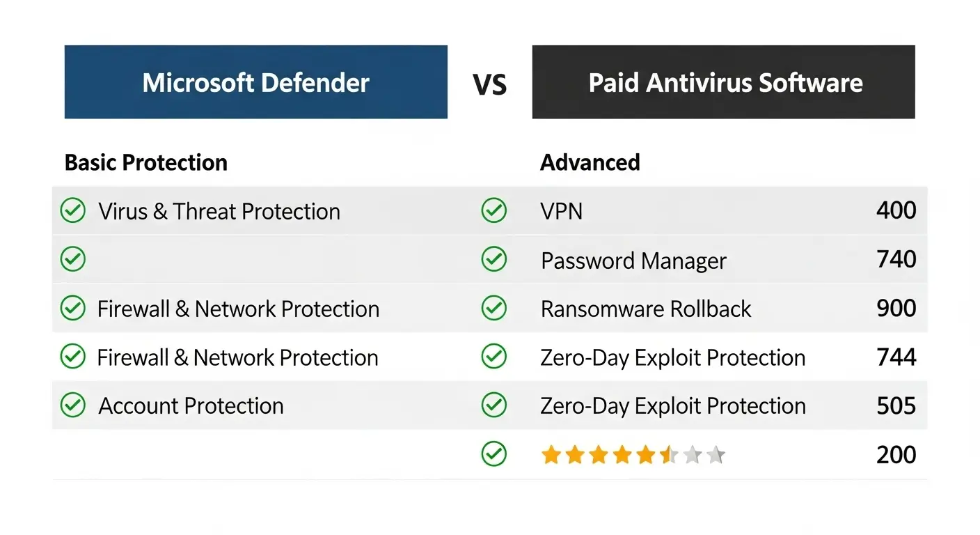Click the checkmark next to Account Protection
This screenshot has height=535, width=980.
[x=73, y=405]
